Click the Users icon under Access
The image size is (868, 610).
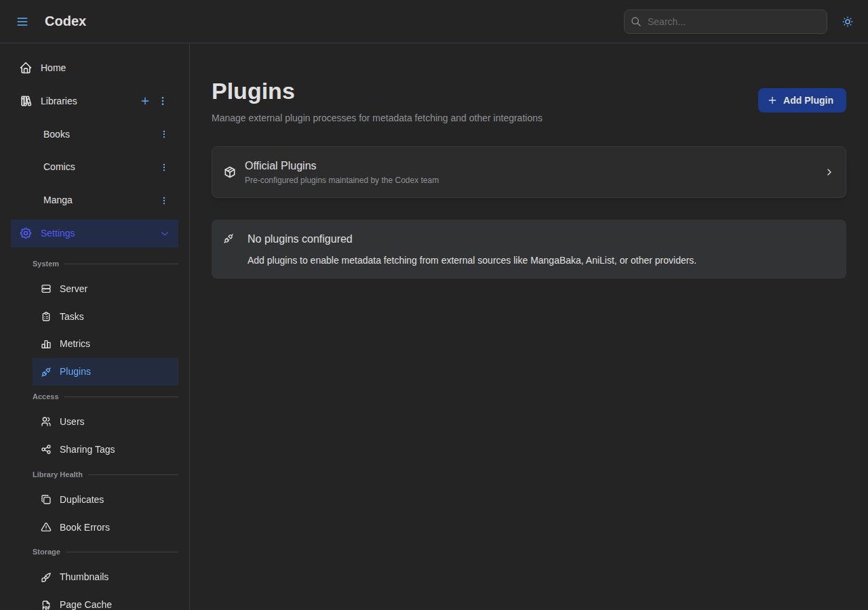pyautogui.click(x=46, y=422)
